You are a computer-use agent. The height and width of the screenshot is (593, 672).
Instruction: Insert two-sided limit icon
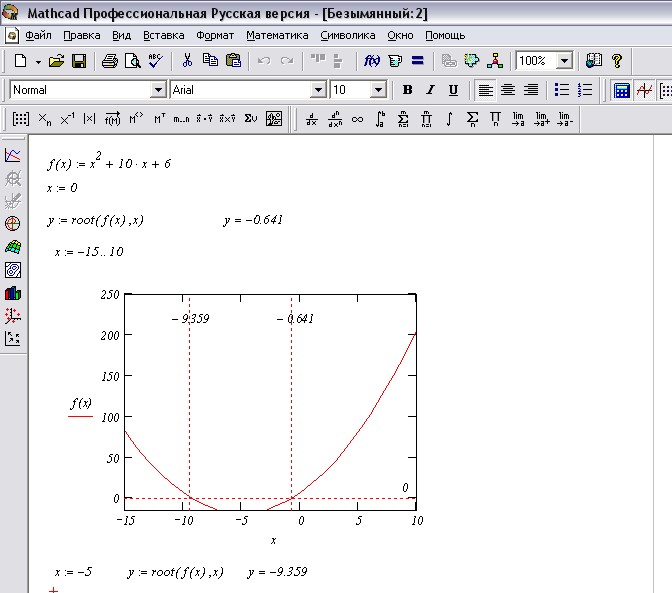tap(518, 119)
